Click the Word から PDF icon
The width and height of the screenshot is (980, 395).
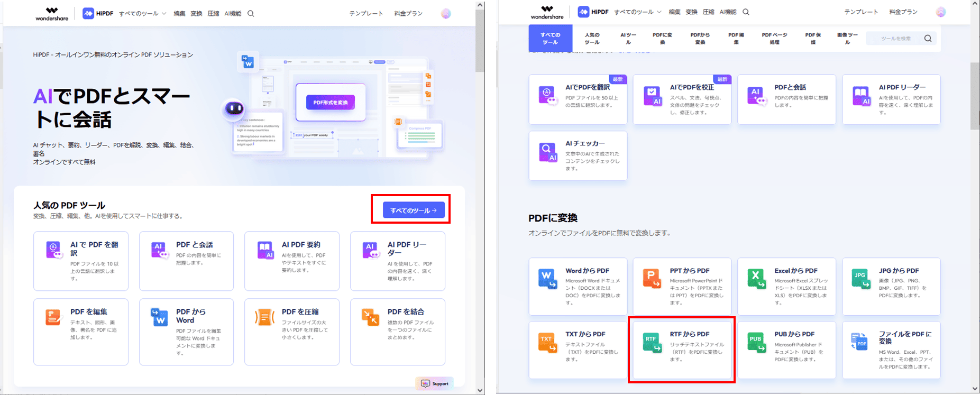point(547,279)
